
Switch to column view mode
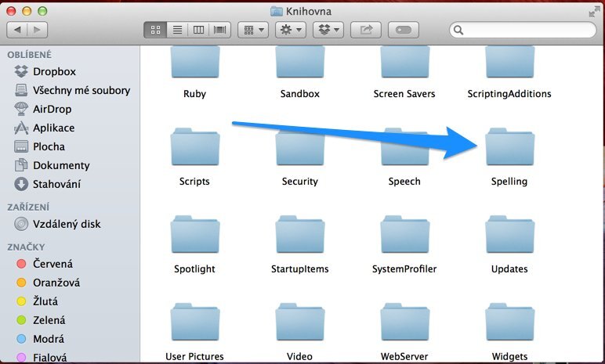[198, 30]
